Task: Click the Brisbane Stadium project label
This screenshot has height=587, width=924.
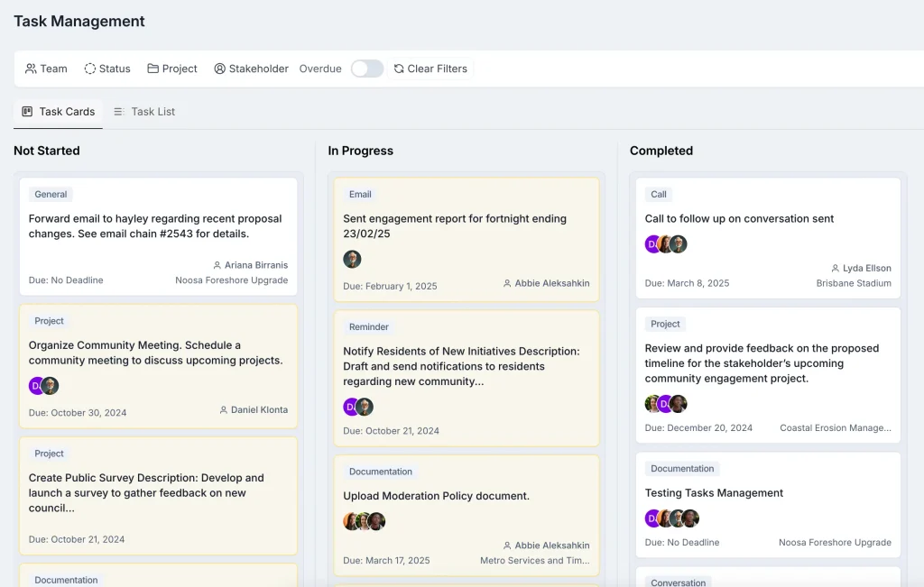Action: coord(853,283)
